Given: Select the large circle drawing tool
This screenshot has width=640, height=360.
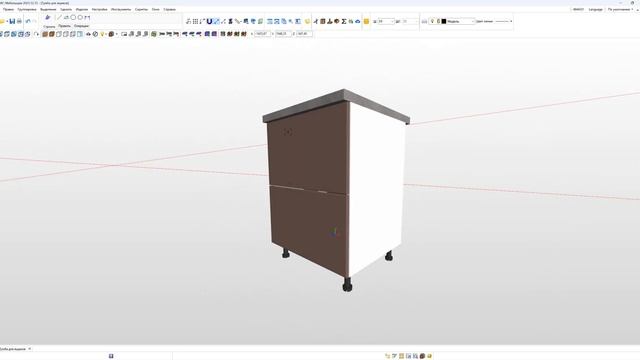Looking at the screenshot, I should (x=73, y=18).
